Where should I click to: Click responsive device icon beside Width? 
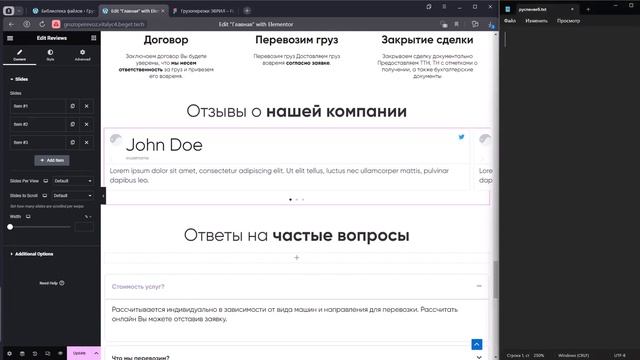coord(28,216)
